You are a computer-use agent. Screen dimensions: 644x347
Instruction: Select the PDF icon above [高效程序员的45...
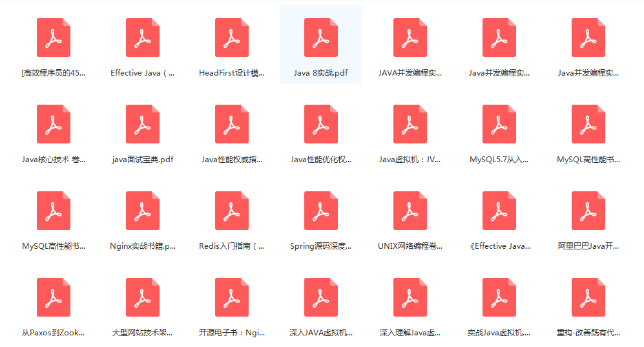tap(54, 37)
